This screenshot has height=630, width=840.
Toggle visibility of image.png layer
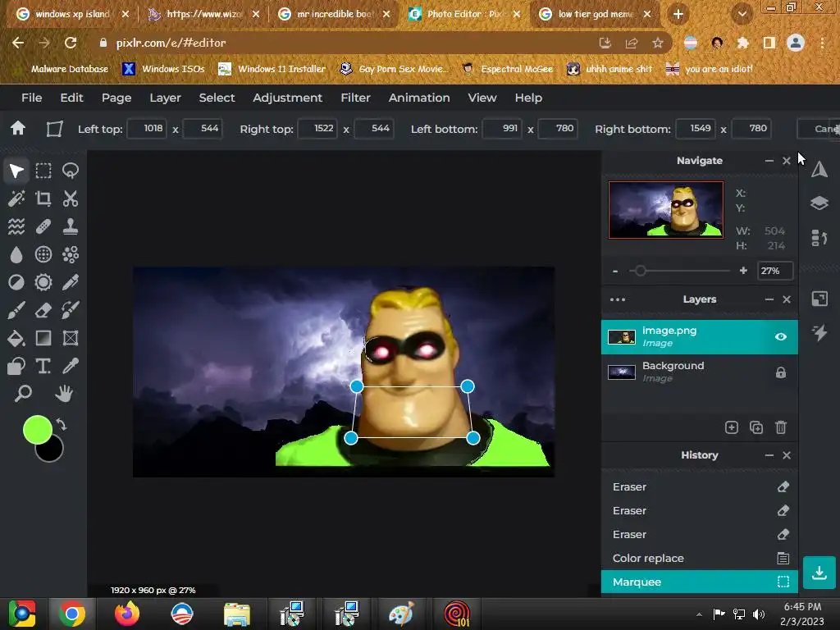point(781,337)
